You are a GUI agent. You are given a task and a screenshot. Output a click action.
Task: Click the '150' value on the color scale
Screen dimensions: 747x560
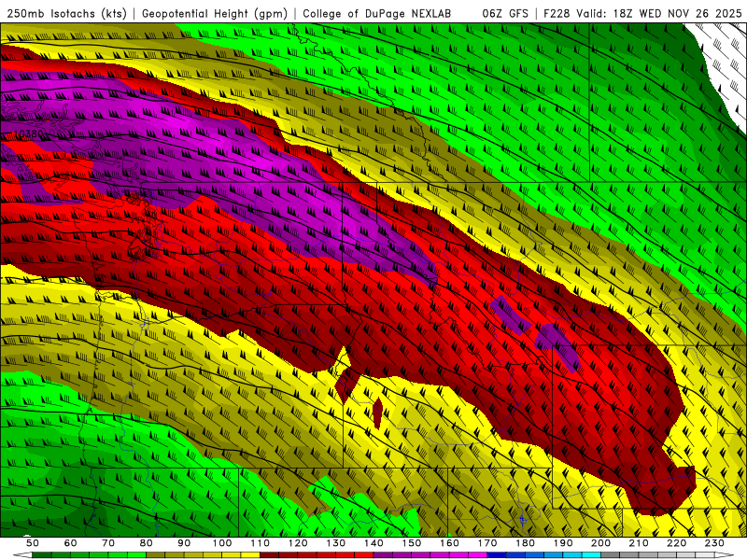(411, 543)
